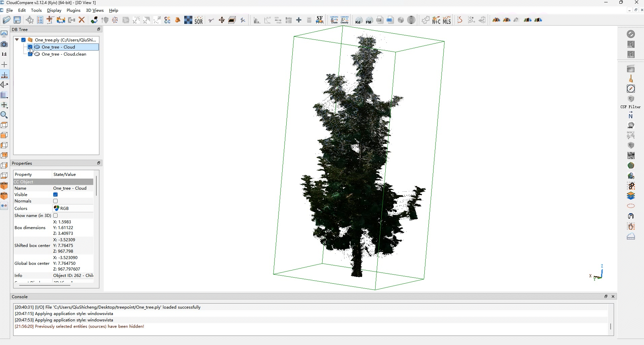Delete selected entity with red X
Viewport: 644px width, 345px height.
click(82, 20)
